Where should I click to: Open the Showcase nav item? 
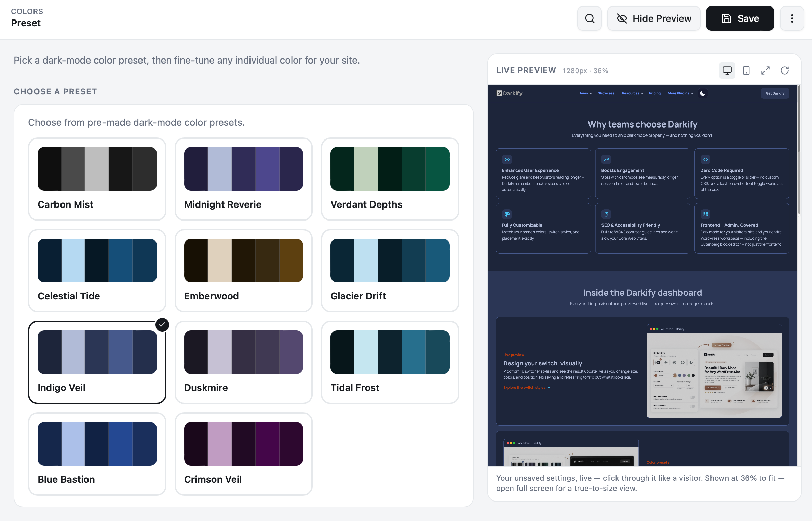606,93
